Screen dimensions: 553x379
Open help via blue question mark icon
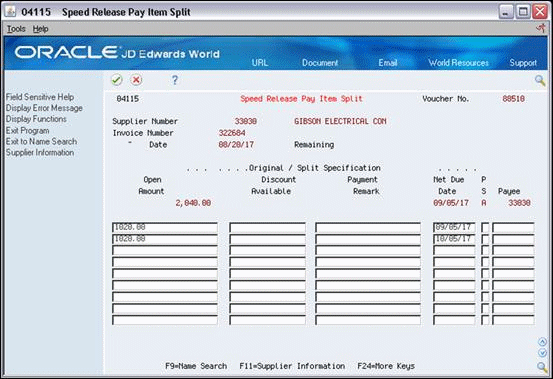click(x=175, y=80)
